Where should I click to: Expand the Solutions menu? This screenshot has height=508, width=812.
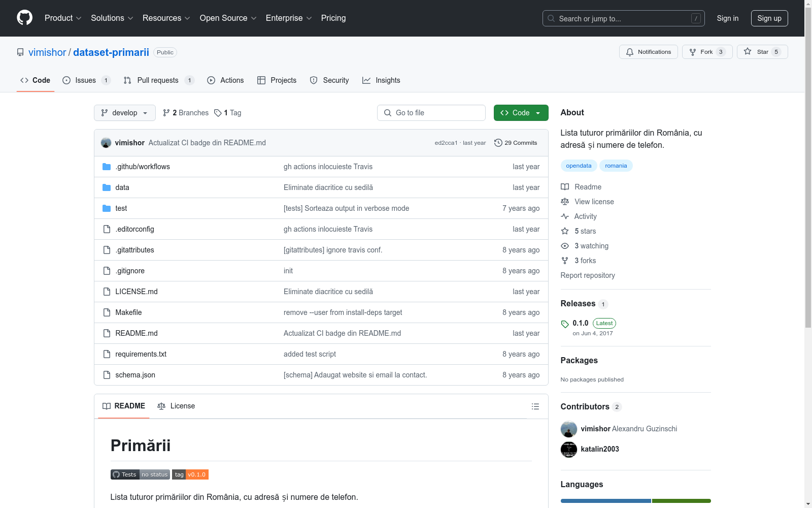point(112,18)
